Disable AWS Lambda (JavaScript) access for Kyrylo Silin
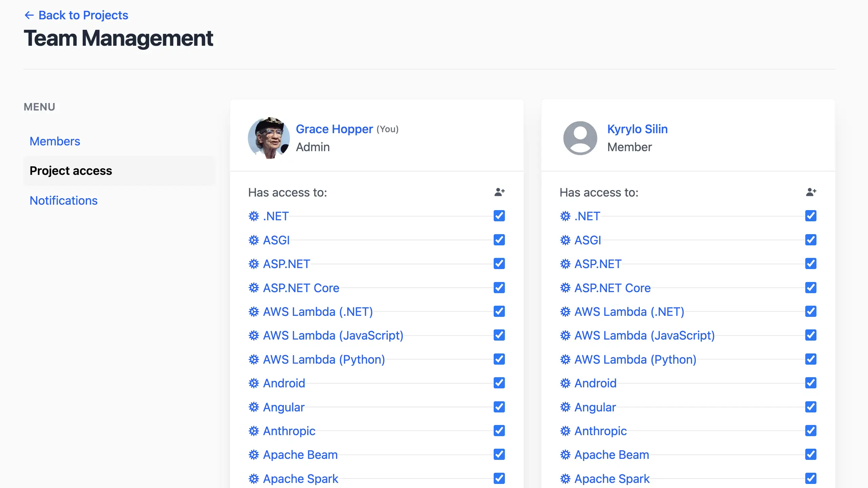868x488 pixels. 811,335
